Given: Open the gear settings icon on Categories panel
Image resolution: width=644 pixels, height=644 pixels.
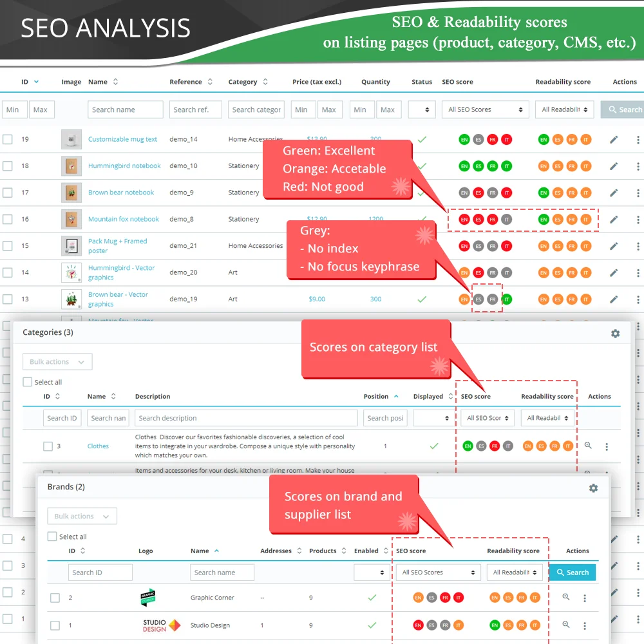Looking at the screenshot, I should [615, 334].
